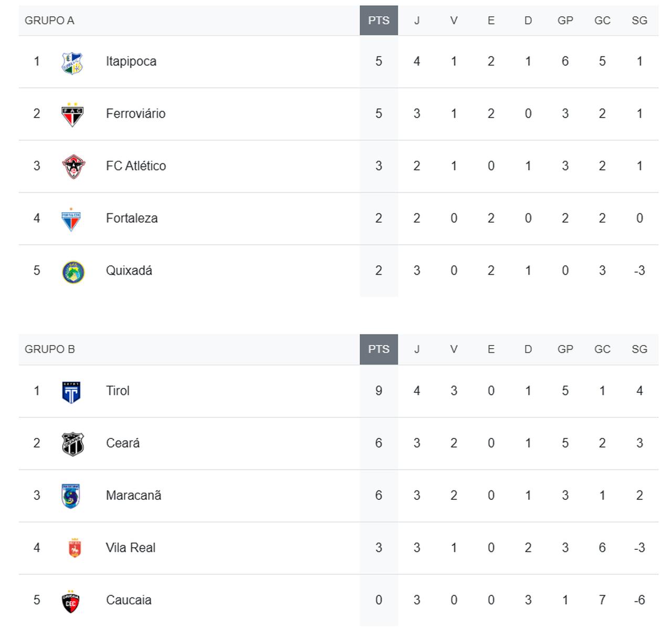Image resolution: width=672 pixels, height=627 pixels.
Task: Select the PTS header in Grupo B
Action: (379, 349)
